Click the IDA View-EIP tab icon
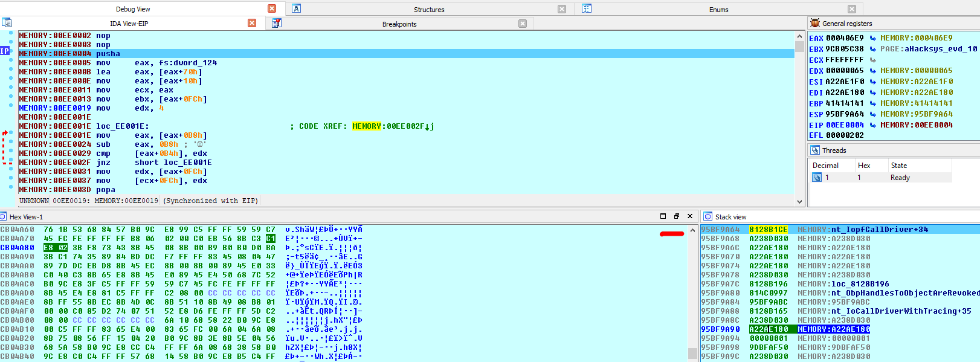Screen dimensions: 980x362 click(x=7, y=23)
